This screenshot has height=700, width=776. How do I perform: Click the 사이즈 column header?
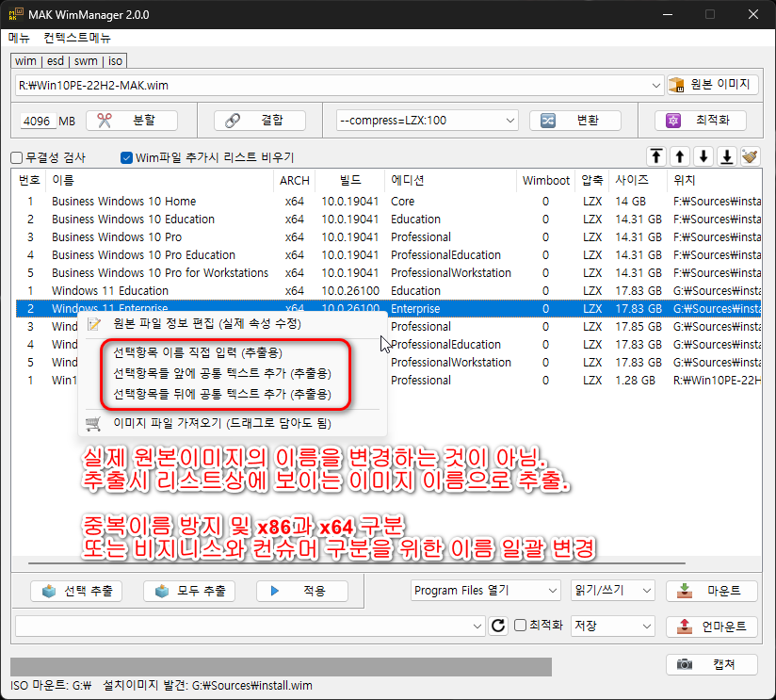coord(638,181)
